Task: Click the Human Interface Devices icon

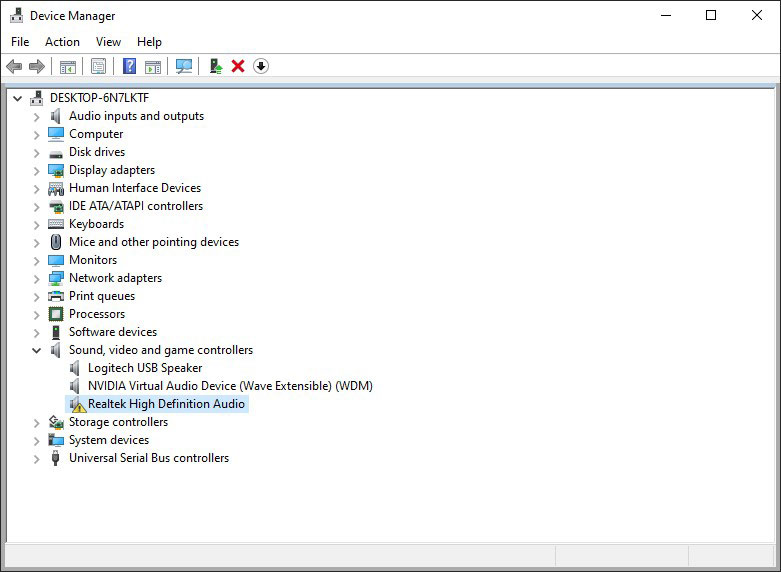Action: tap(56, 188)
